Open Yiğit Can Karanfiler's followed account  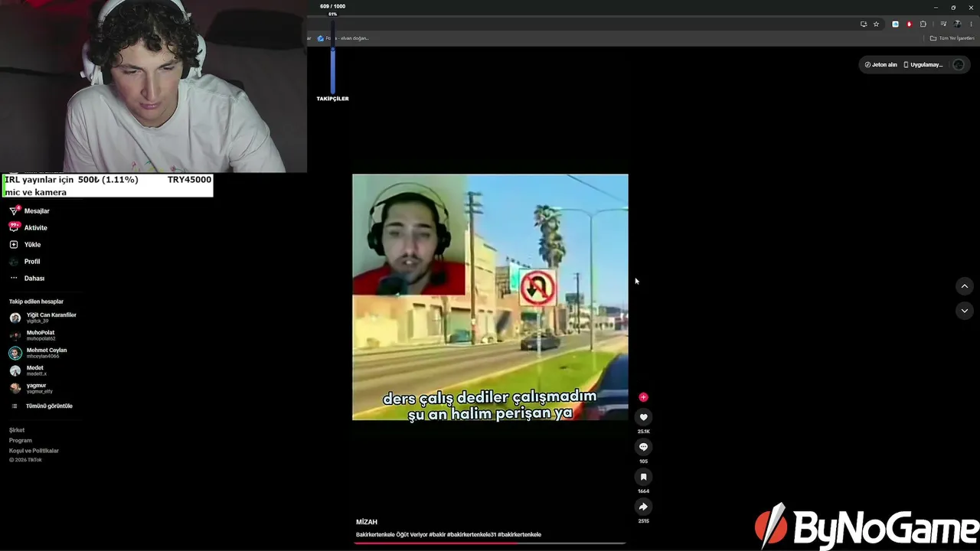[43, 318]
